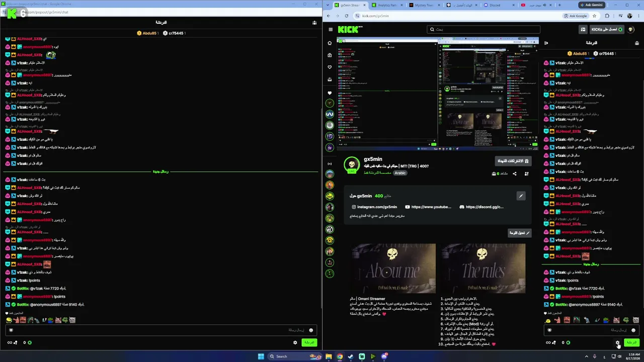Open chat users icon in right chat header
The image size is (644, 362).
[636, 43]
